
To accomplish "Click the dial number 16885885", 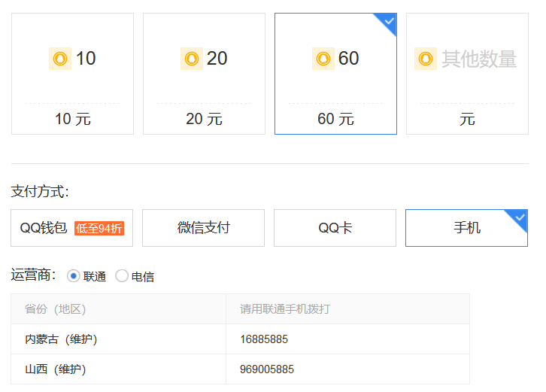I will pyautogui.click(x=264, y=339).
